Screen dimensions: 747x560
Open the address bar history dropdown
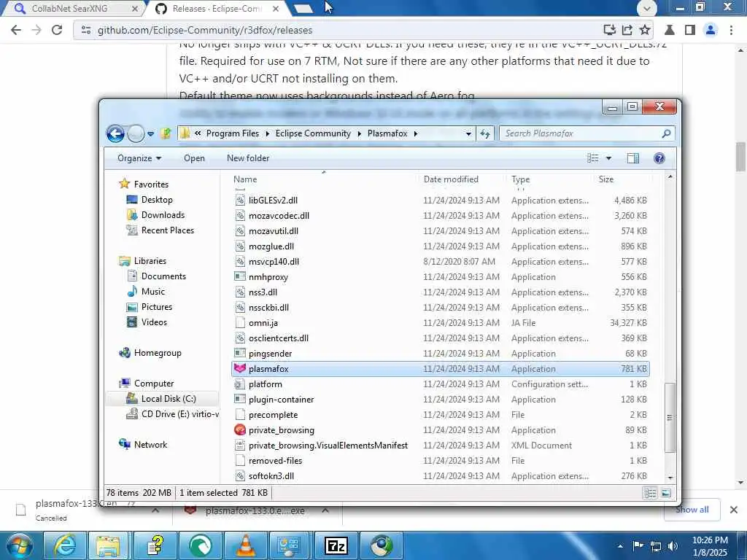[468, 134]
